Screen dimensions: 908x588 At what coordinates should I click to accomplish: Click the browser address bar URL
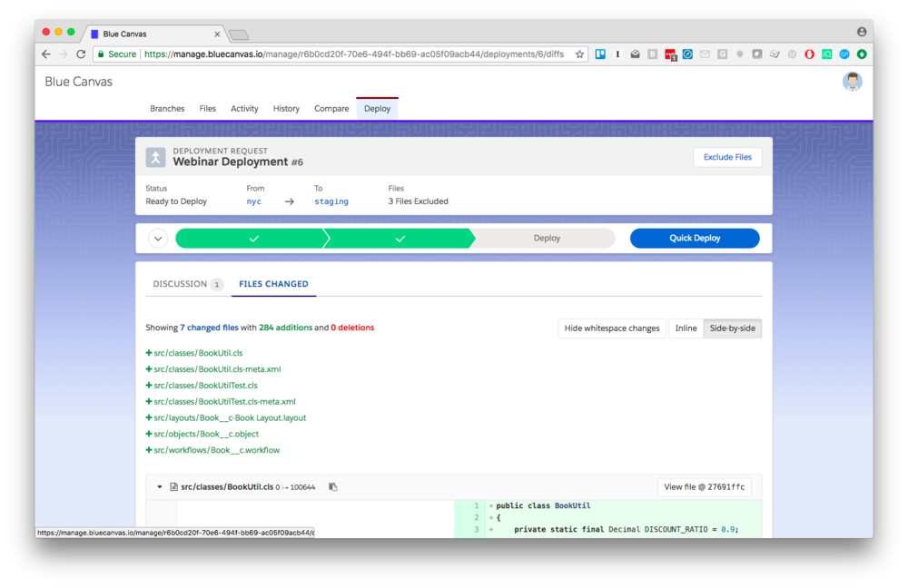point(354,54)
